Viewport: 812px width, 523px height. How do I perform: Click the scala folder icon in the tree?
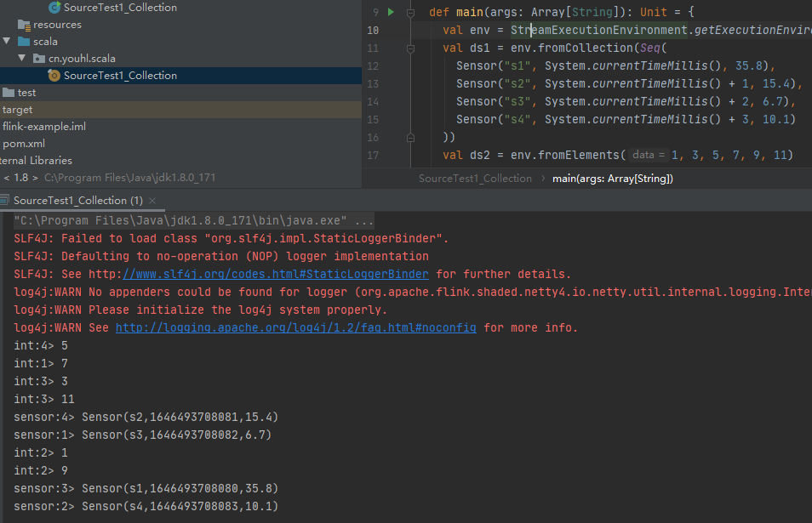(24, 42)
